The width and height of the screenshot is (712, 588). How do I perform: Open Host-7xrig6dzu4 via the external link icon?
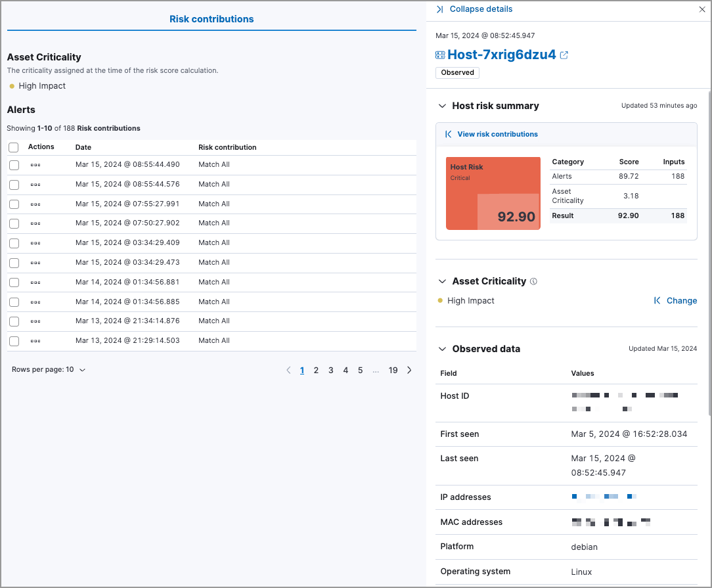click(x=564, y=55)
